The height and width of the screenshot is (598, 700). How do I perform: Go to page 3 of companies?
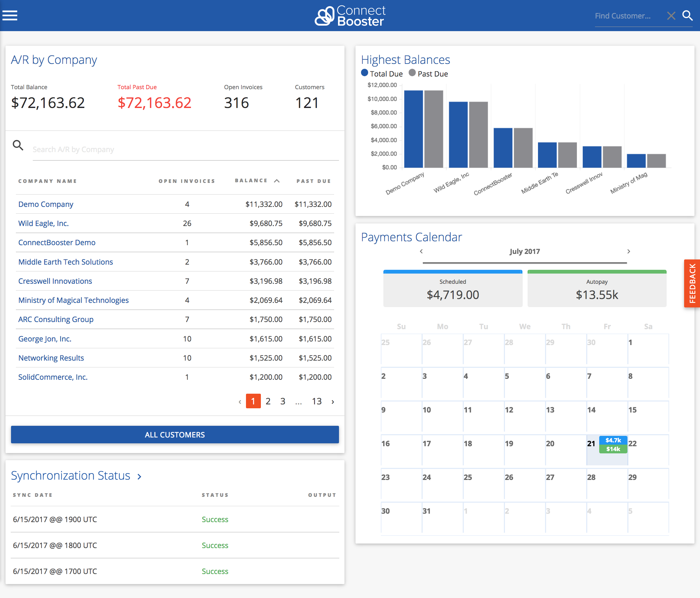coord(283,401)
